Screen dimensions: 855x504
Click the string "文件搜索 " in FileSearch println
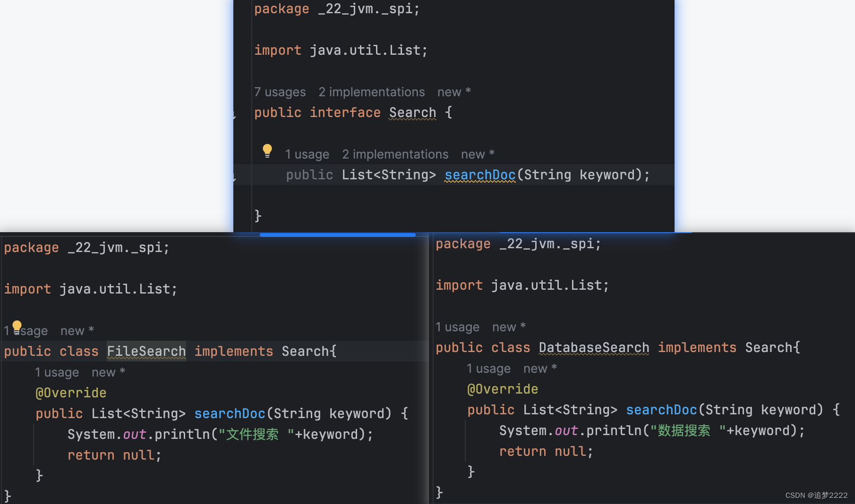click(x=256, y=435)
